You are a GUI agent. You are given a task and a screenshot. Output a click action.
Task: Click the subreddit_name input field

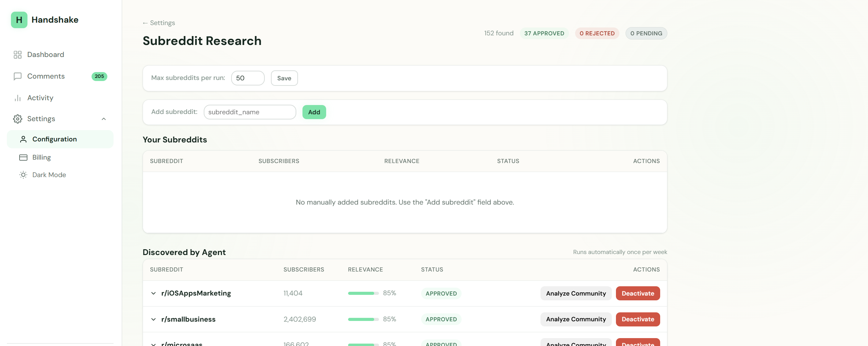point(250,112)
